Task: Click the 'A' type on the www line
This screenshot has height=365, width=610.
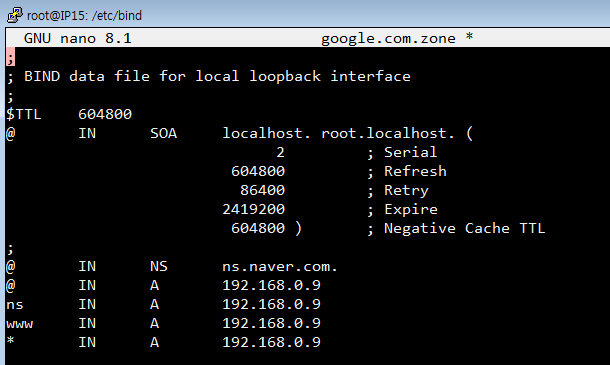Action: (154, 324)
